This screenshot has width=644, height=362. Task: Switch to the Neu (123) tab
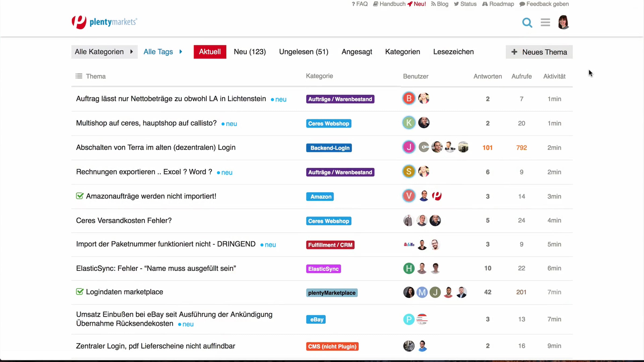point(250,52)
